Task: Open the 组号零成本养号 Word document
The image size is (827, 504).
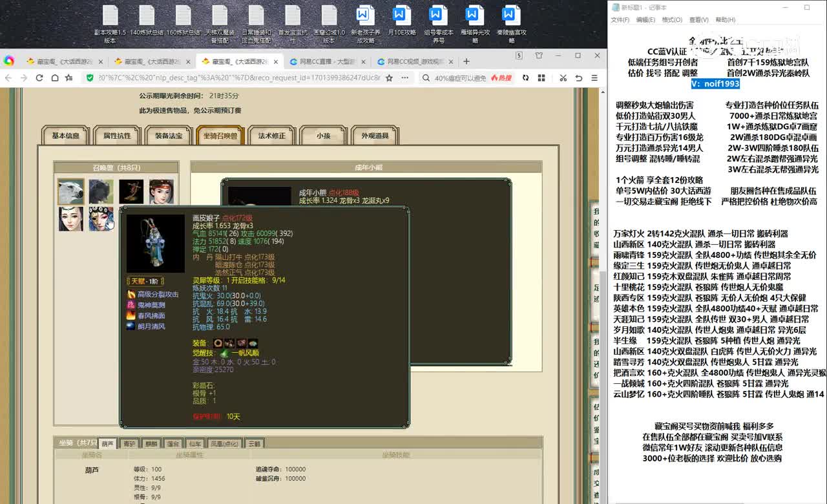Action: pos(439,24)
